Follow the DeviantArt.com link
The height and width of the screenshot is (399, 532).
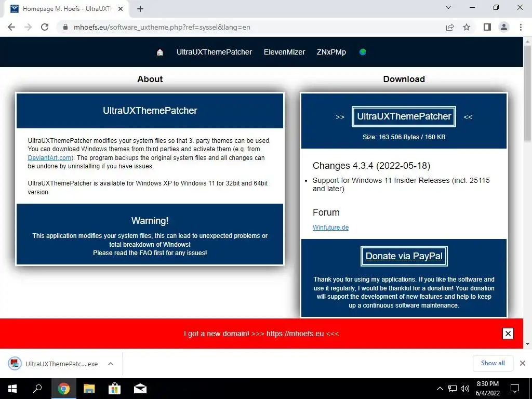click(x=49, y=158)
